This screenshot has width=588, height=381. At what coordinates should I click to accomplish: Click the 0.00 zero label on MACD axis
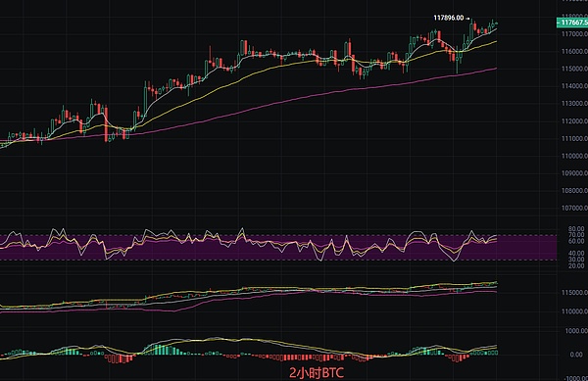576,355
